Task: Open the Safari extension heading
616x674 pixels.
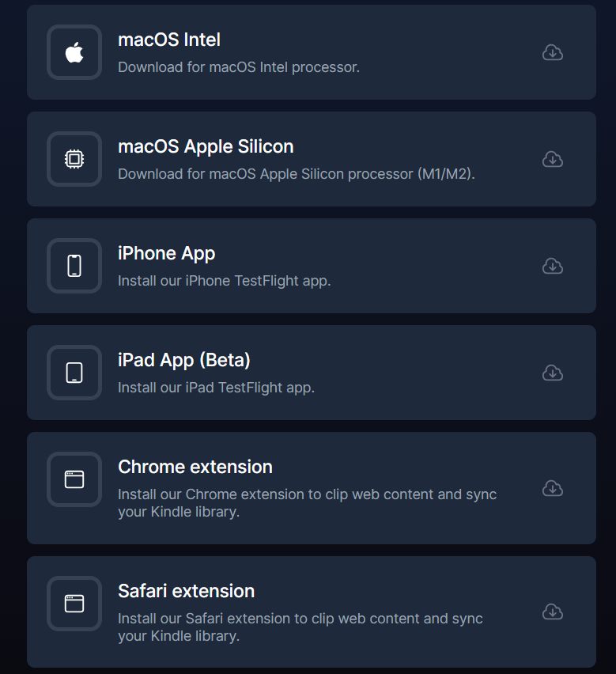Action: (187, 591)
